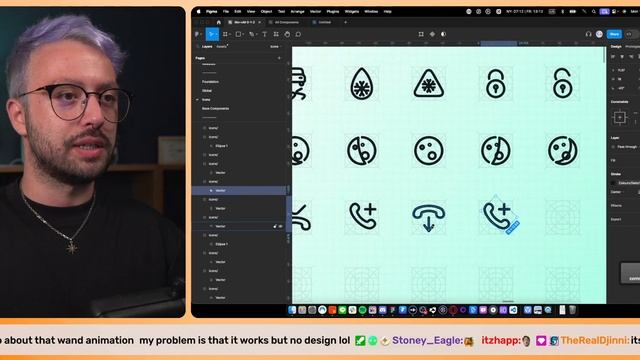Select the Hand tool
640x360 pixels.
tap(287, 34)
